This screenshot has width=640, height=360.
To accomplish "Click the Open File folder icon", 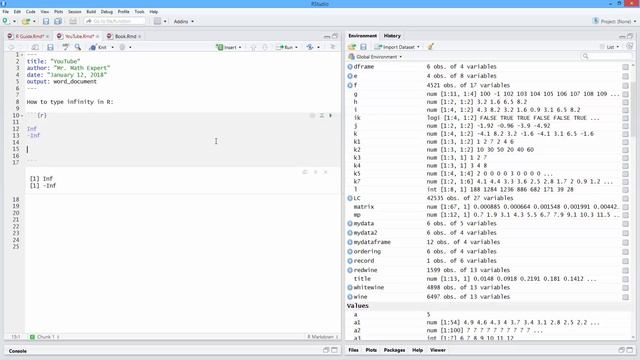I will click(26, 21).
